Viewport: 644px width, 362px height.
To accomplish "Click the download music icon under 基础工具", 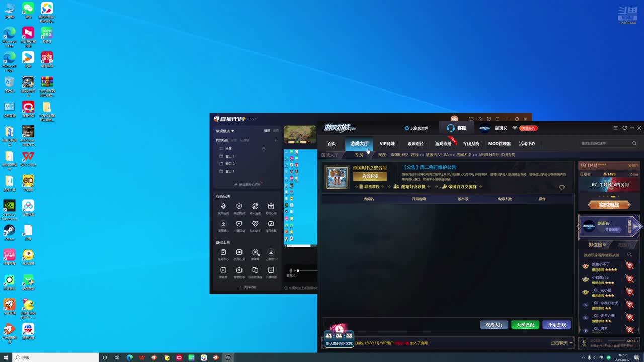I will pos(271,252).
